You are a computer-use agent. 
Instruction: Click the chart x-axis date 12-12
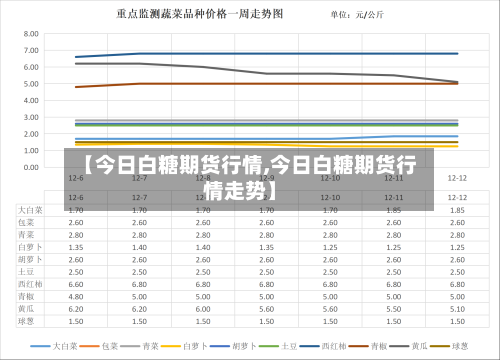(x=457, y=178)
